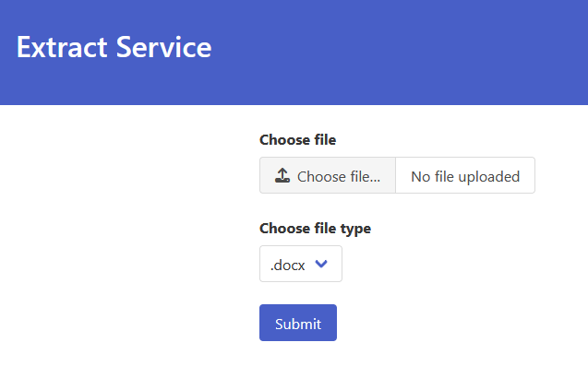The width and height of the screenshot is (588, 378).
Task: Expand the .docx file type dropdown
Action: (x=301, y=264)
